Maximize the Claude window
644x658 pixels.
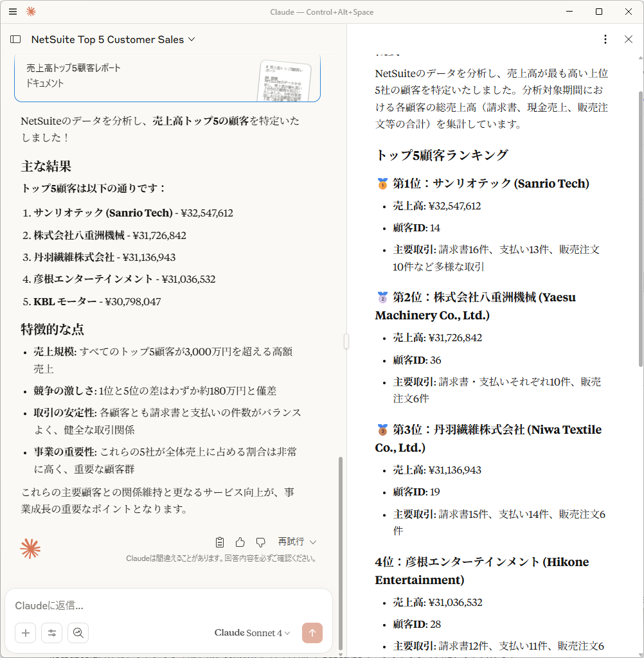coord(599,12)
